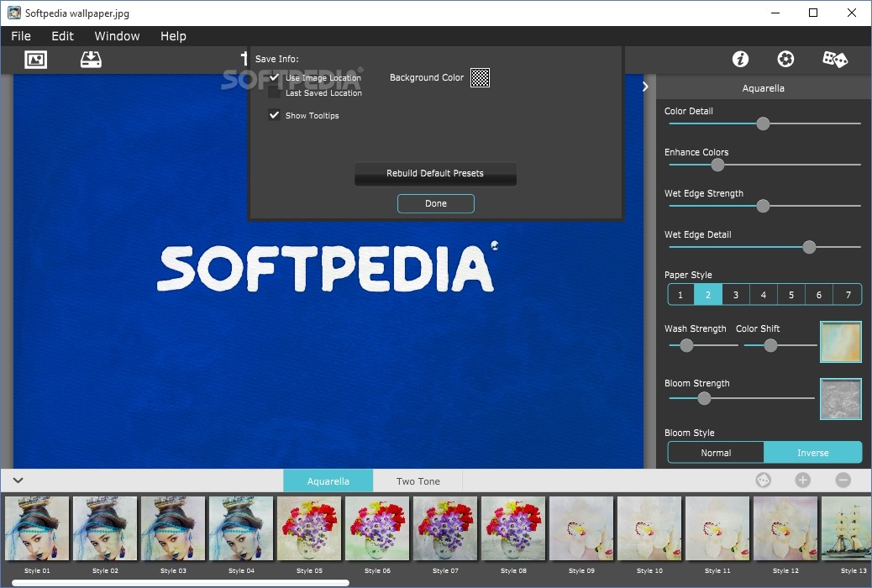Click the save image toolbar icon

[91, 60]
